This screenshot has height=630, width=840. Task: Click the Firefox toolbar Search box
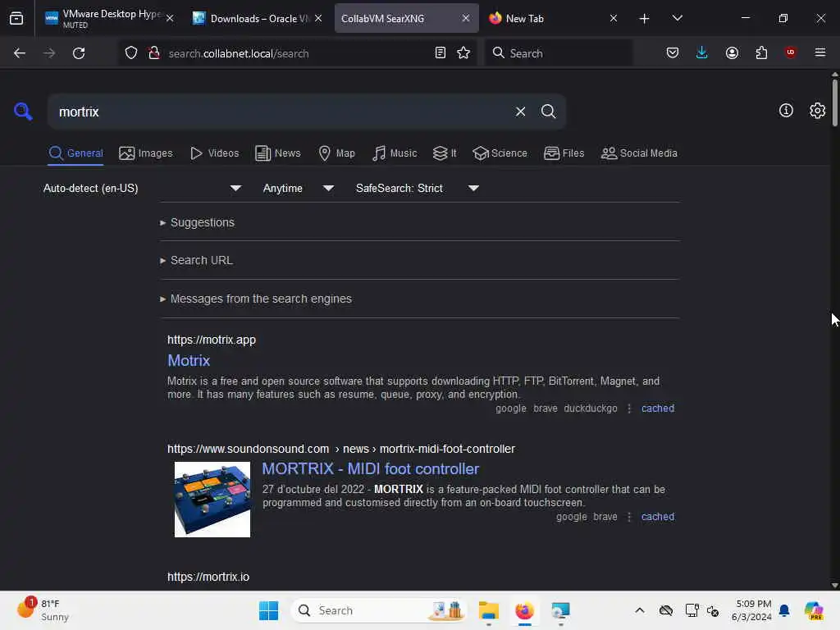(x=558, y=53)
